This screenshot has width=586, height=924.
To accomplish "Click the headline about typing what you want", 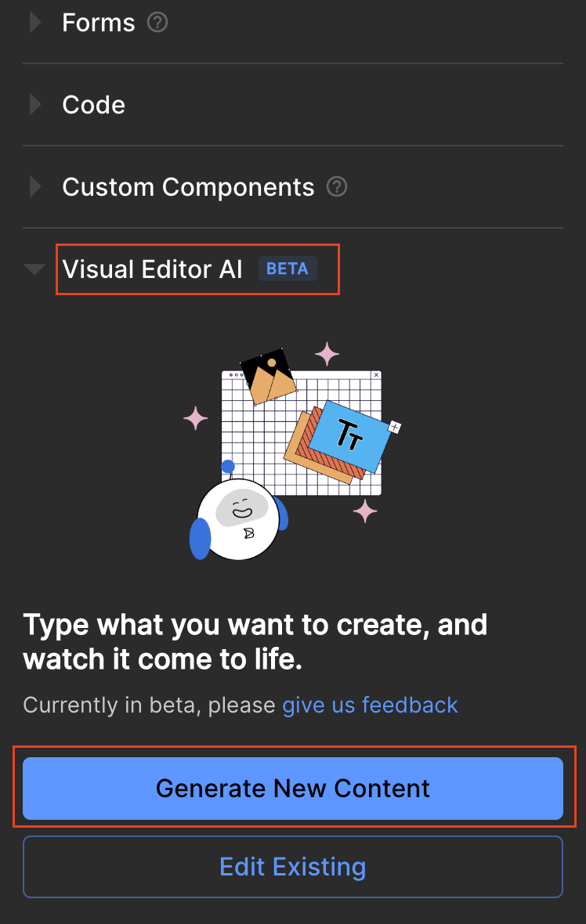I will [x=256, y=642].
